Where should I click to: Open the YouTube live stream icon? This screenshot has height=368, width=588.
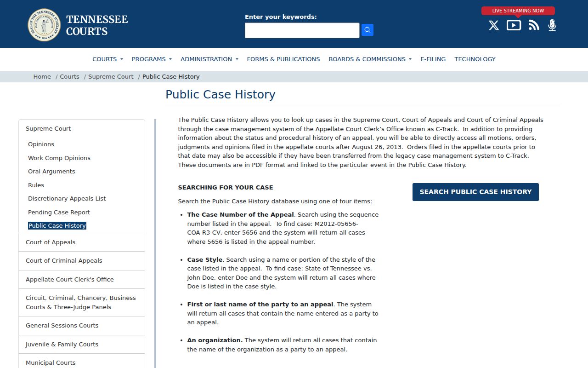click(514, 25)
